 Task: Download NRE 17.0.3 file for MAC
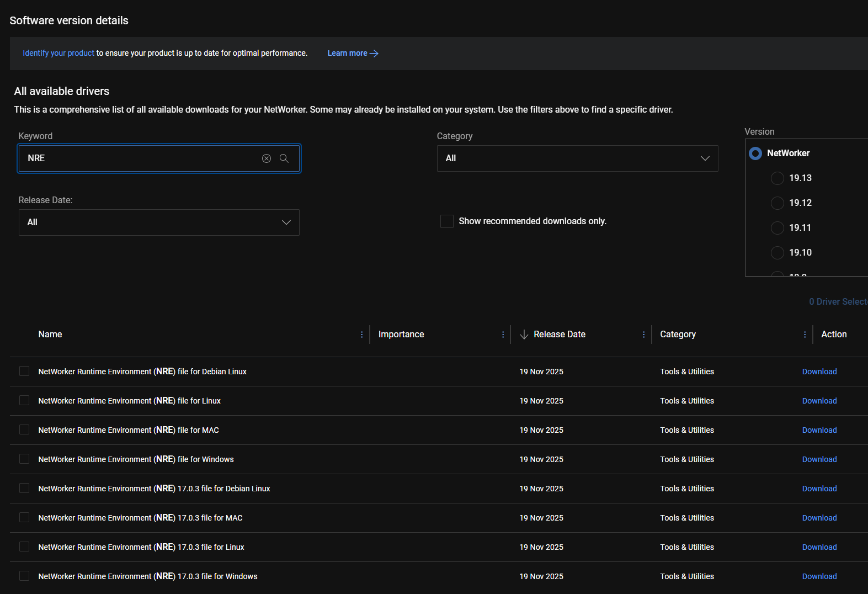[x=819, y=518]
